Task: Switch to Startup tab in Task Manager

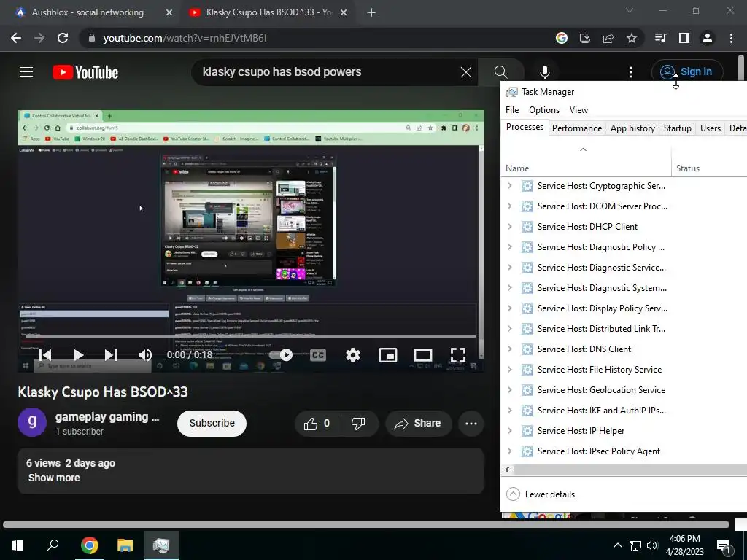Action: click(x=678, y=128)
